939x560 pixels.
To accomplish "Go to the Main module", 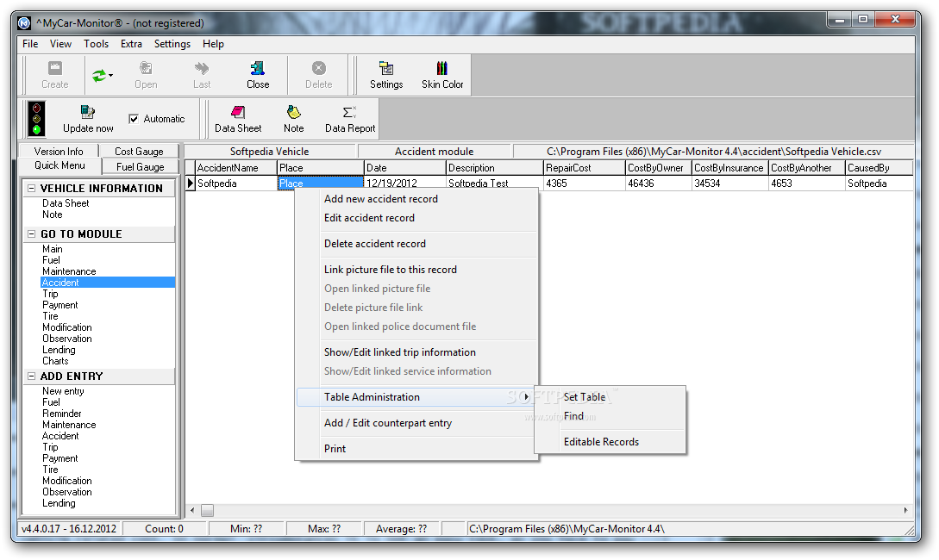I will click(52, 249).
